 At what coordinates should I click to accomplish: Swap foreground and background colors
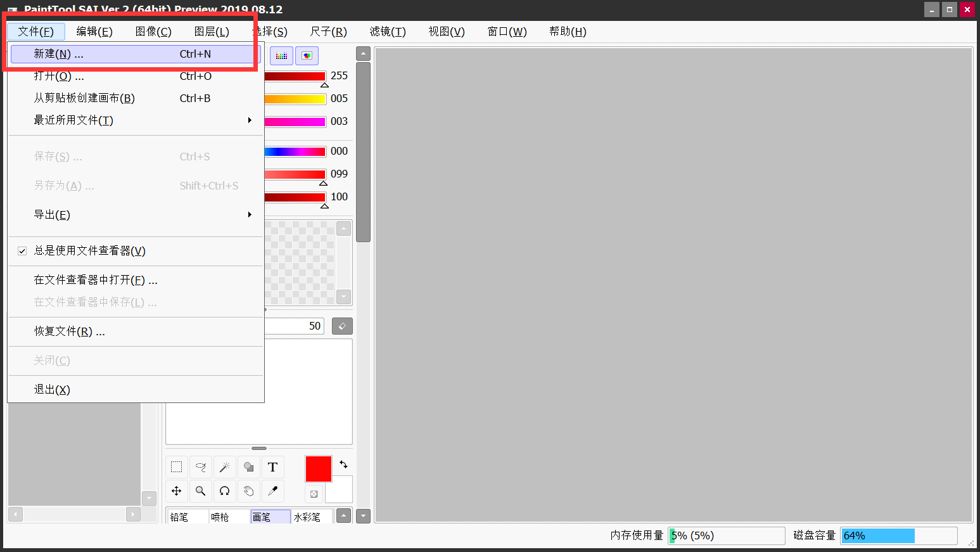343,465
